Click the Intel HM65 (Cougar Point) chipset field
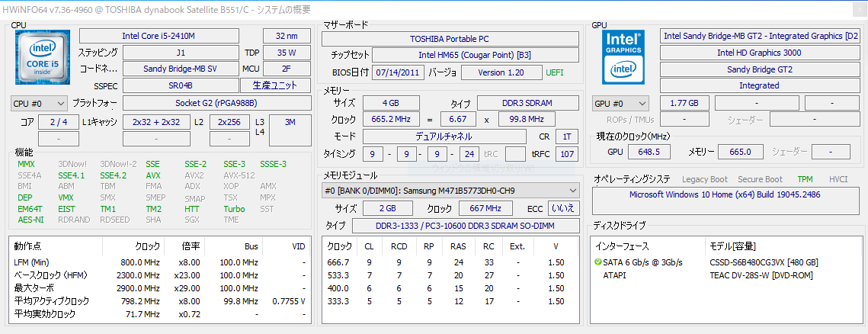Image resolution: width=868 pixels, height=334 pixels. click(476, 55)
